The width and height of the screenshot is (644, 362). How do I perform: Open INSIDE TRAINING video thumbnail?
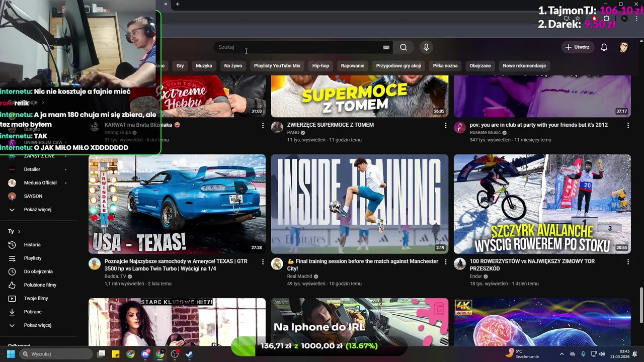pos(360,204)
